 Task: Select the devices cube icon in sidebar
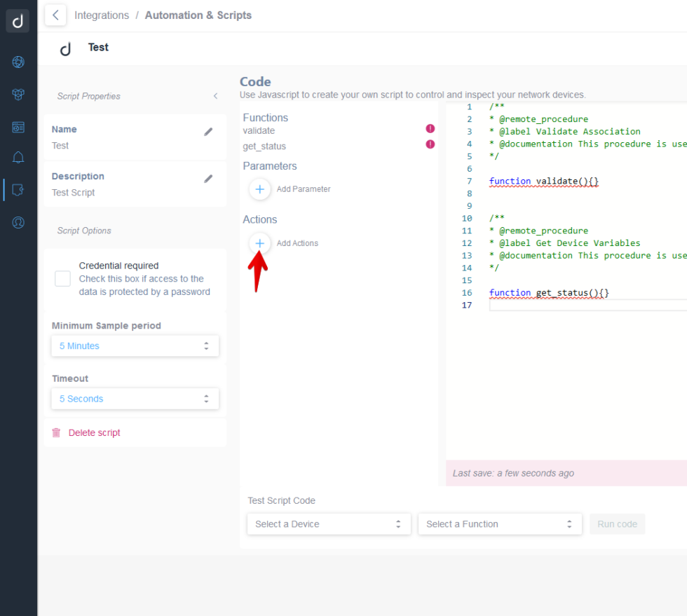point(18,94)
